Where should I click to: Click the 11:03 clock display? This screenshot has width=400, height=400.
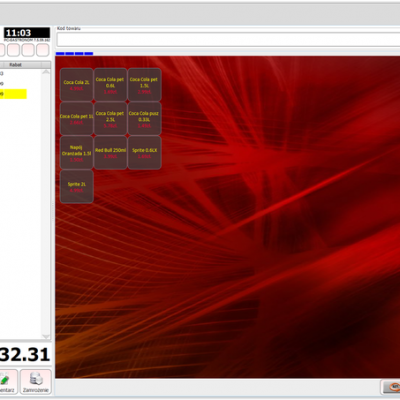click(x=27, y=33)
